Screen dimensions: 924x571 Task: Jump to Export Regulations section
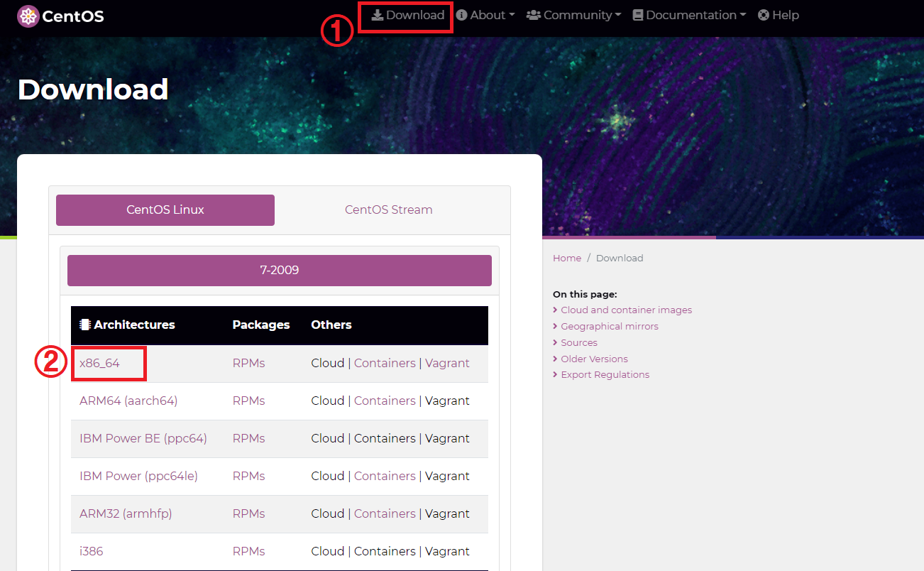tap(605, 374)
